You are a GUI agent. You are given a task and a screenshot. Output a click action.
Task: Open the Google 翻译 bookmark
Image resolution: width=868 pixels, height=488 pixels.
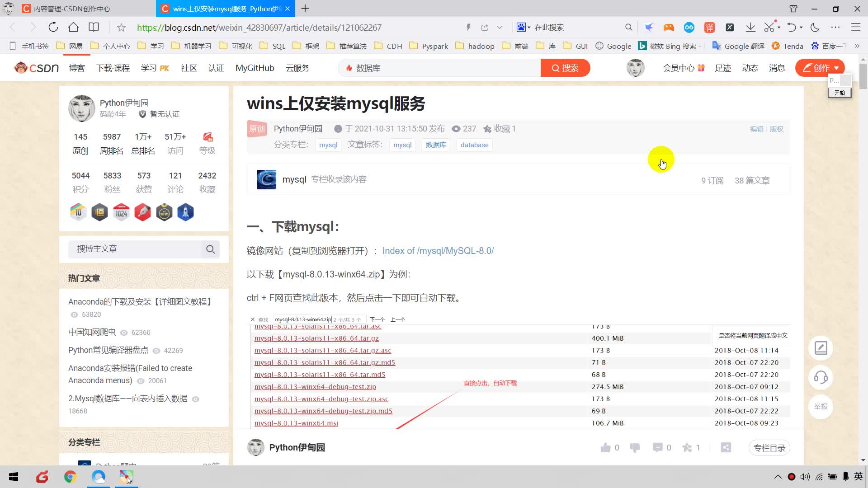tap(739, 46)
